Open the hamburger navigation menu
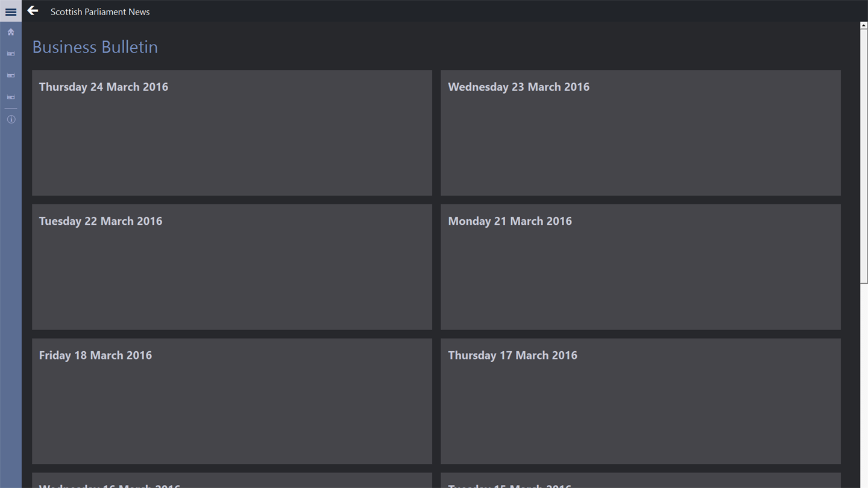This screenshot has height=488, width=868. click(11, 11)
